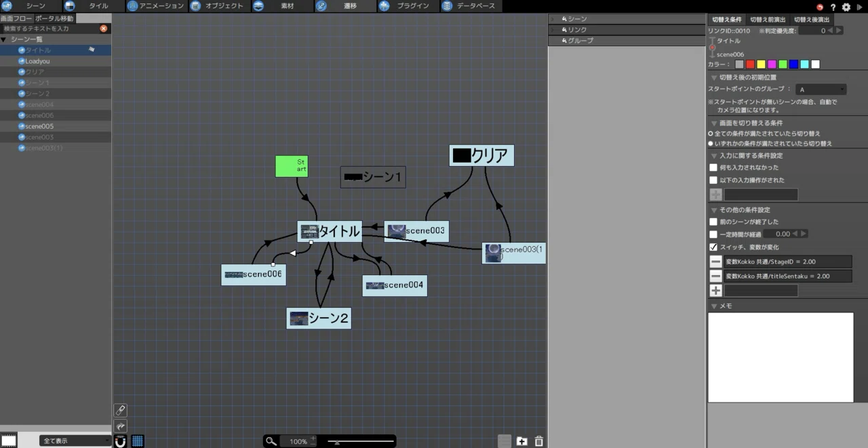Click the disabled plus for input operations

click(715, 195)
